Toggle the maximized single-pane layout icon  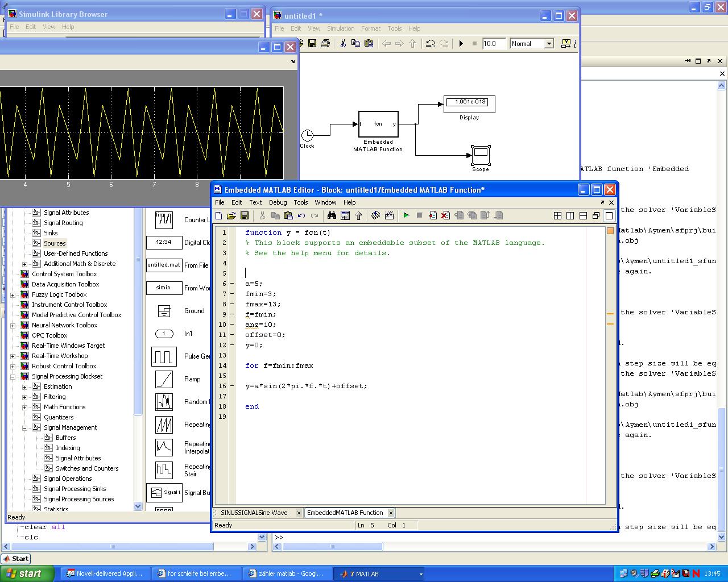coord(609,215)
